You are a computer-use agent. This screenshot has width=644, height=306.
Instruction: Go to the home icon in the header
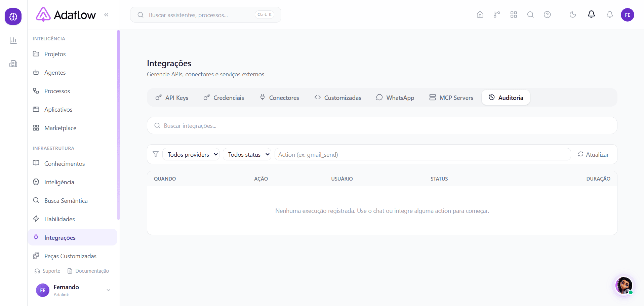[x=480, y=15]
